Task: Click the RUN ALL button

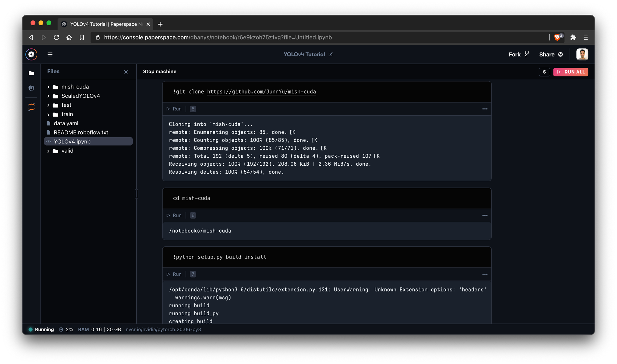Action: [x=571, y=72]
